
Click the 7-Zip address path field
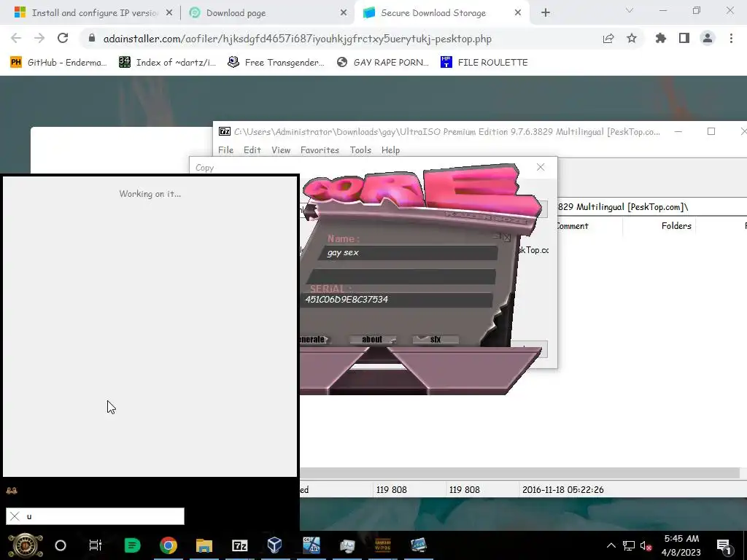click(651, 206)
